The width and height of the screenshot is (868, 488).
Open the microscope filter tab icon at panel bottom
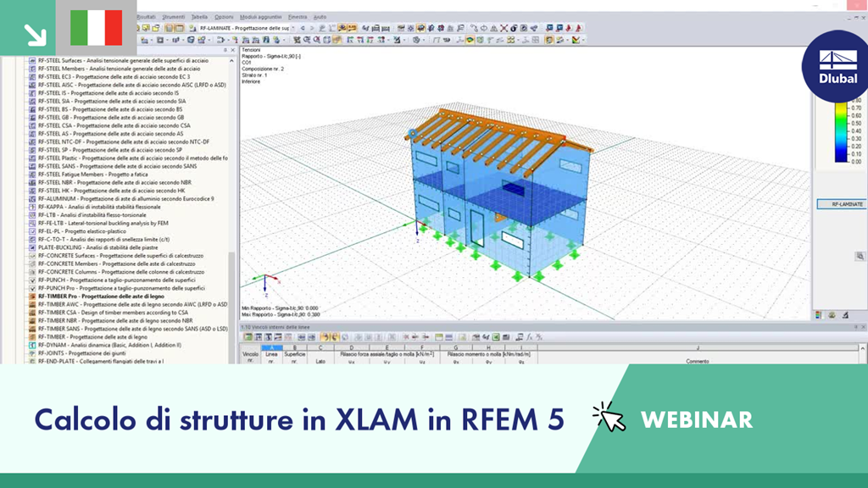pyautogui.click(x=845, y=315)
